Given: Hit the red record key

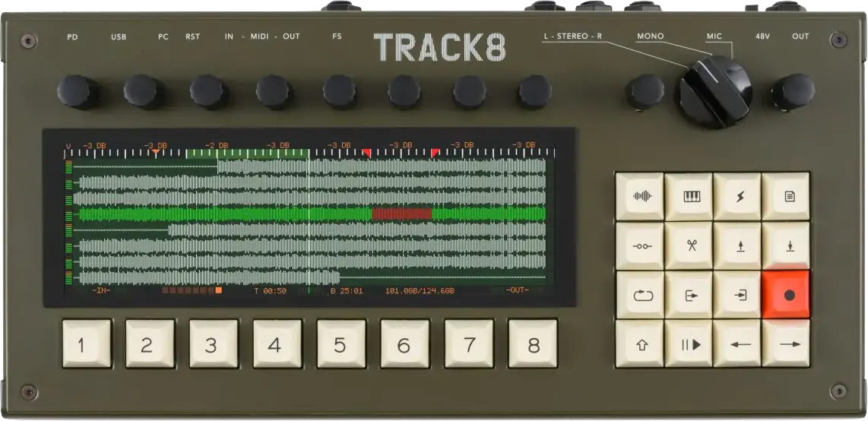Looking at the screenshot, I should [786, 295].
